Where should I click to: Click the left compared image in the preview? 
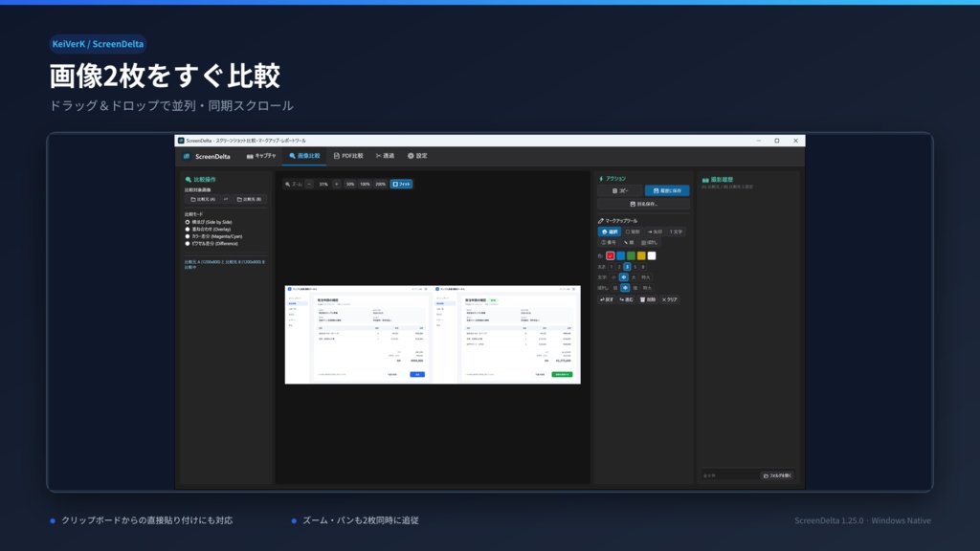[x=358, y=335]
